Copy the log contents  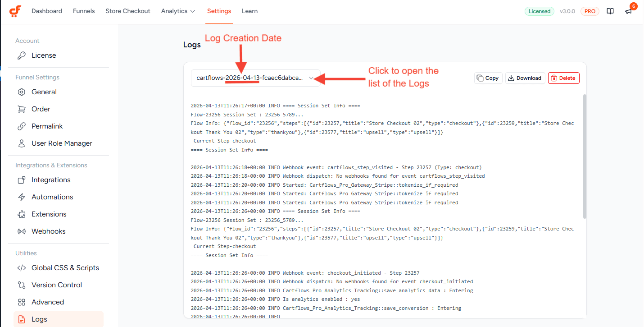point(488,78)
